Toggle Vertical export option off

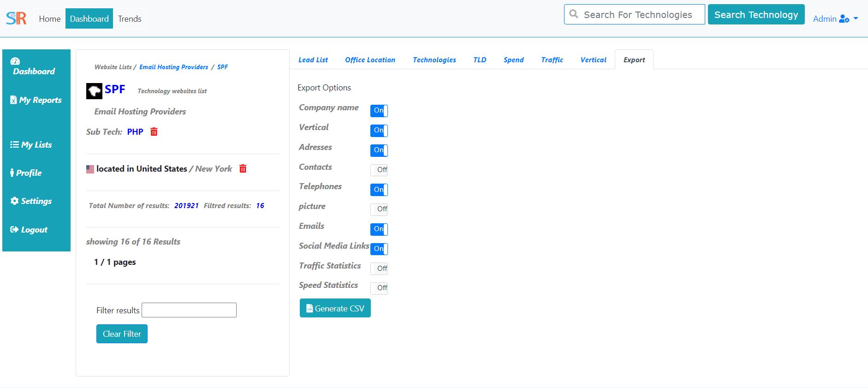(379, 131)
